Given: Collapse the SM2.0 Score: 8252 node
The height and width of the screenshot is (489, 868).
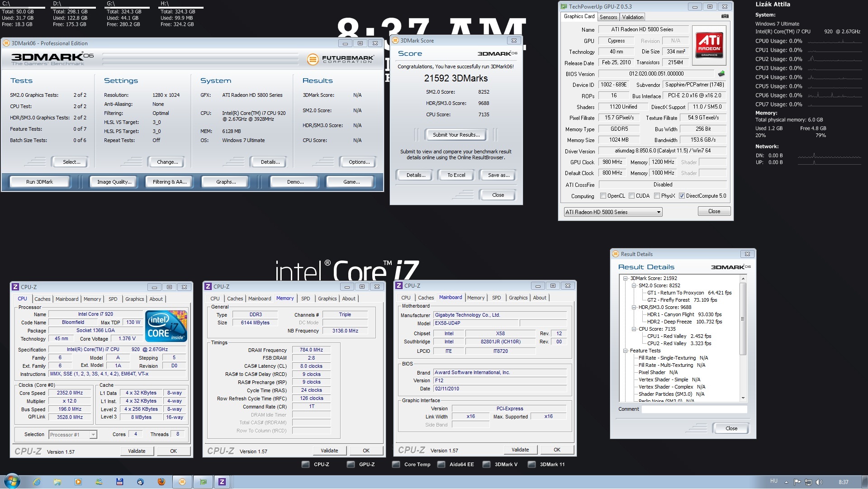Looking at the screenshot, I should [x=634, y=285].
